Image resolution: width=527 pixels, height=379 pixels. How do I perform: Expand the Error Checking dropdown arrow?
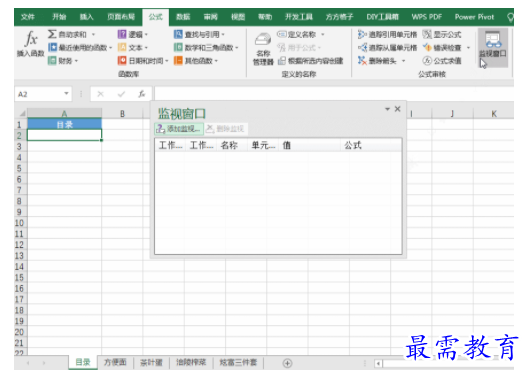(468, 48)
